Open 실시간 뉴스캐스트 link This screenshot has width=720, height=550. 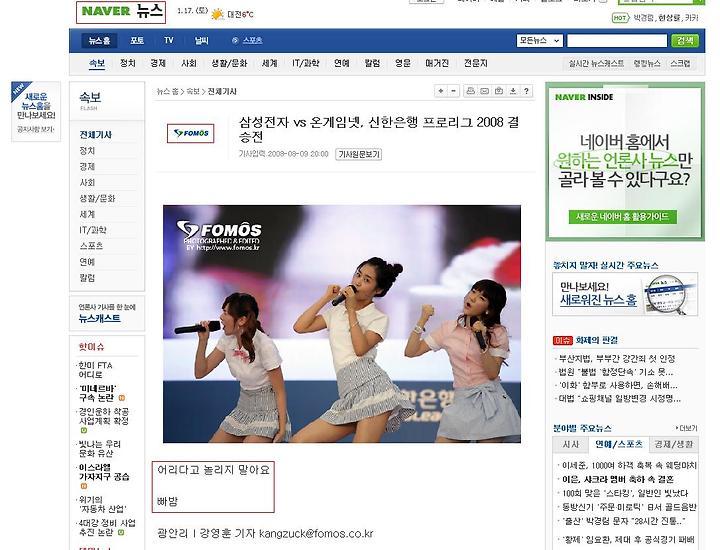596,63
